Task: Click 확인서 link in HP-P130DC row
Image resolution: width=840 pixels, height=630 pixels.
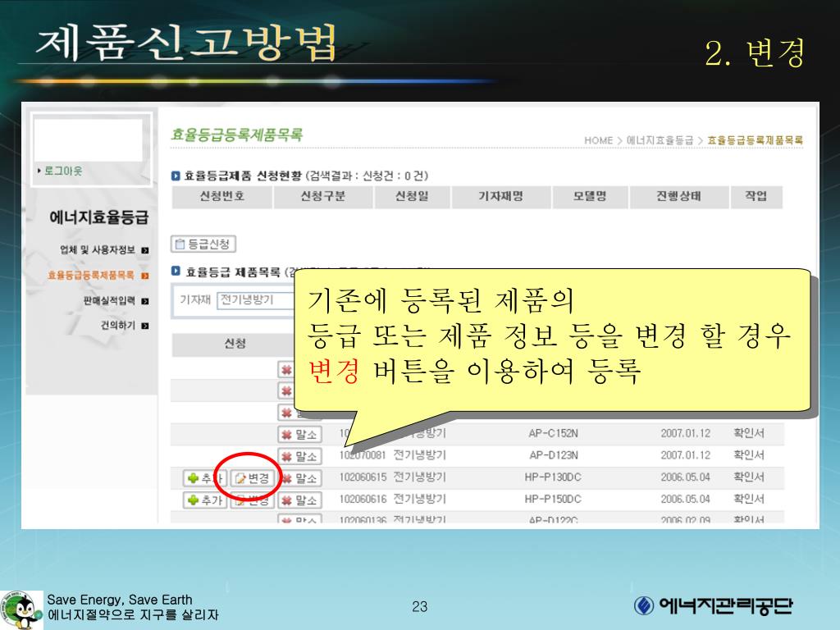Action: click(749, 477)
